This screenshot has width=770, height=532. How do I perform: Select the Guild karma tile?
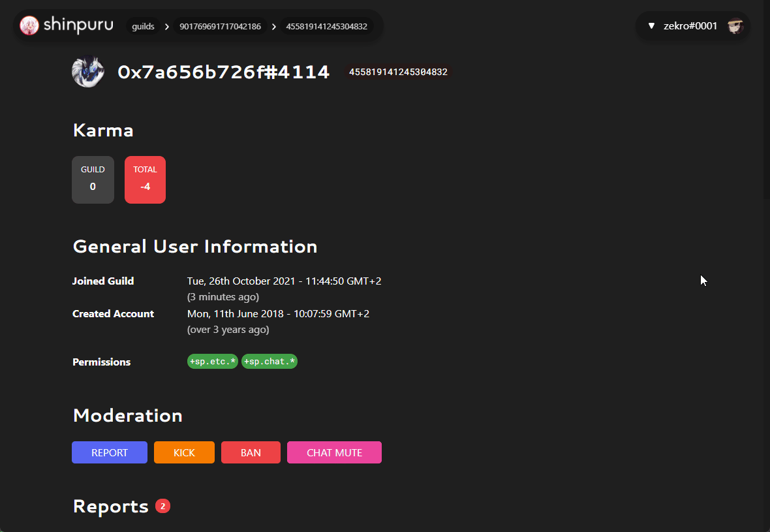pos(93,180)
